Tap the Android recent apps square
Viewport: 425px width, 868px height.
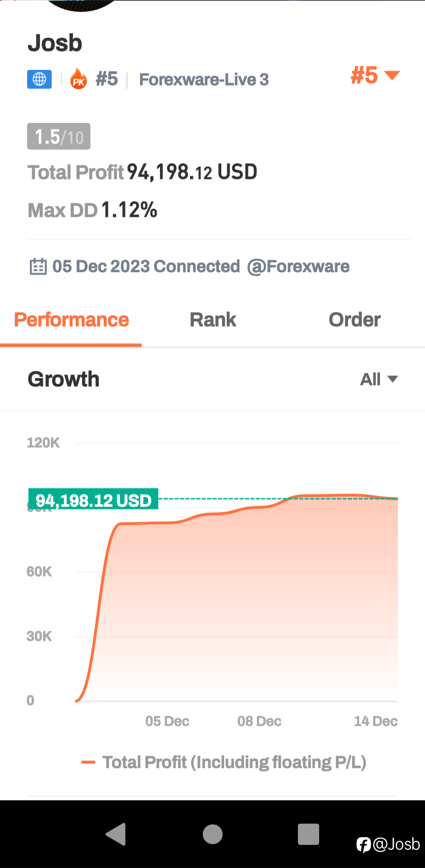(308, 834)
